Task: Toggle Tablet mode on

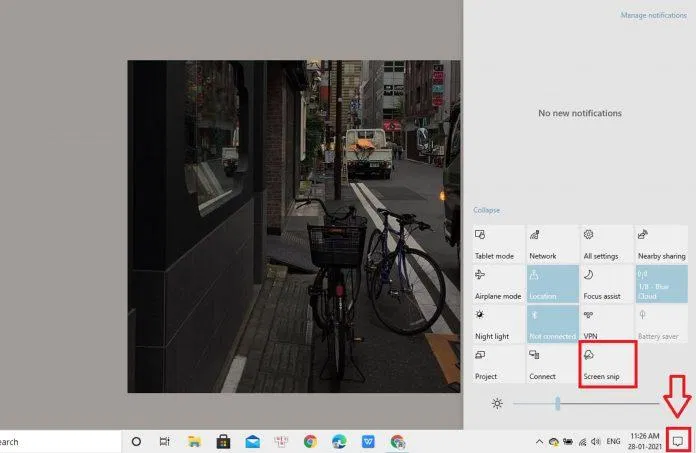Action: (499, 244)
